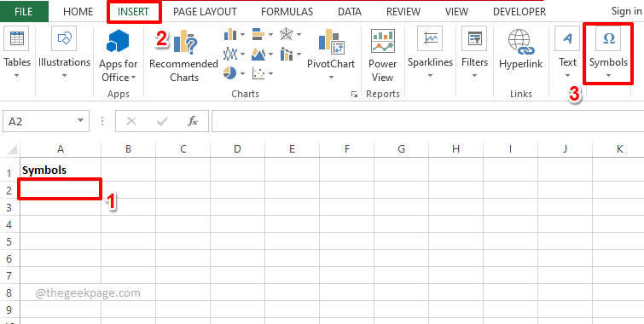Click Recommended Charts icon
This screenshot has width=644, height=324.
185,43
